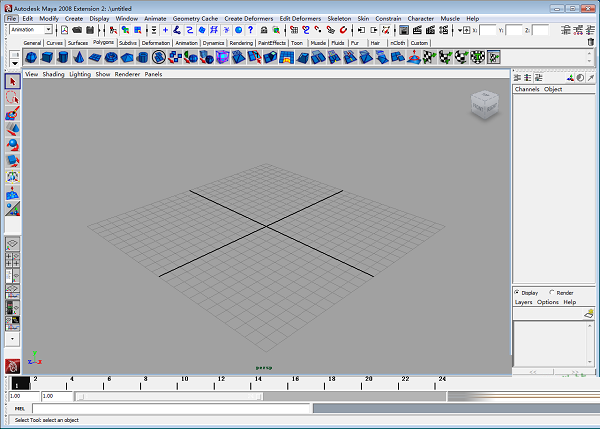Switch to the four-view layout
The height and width of the screenshot is (429, 600).
tap(12, 259)
